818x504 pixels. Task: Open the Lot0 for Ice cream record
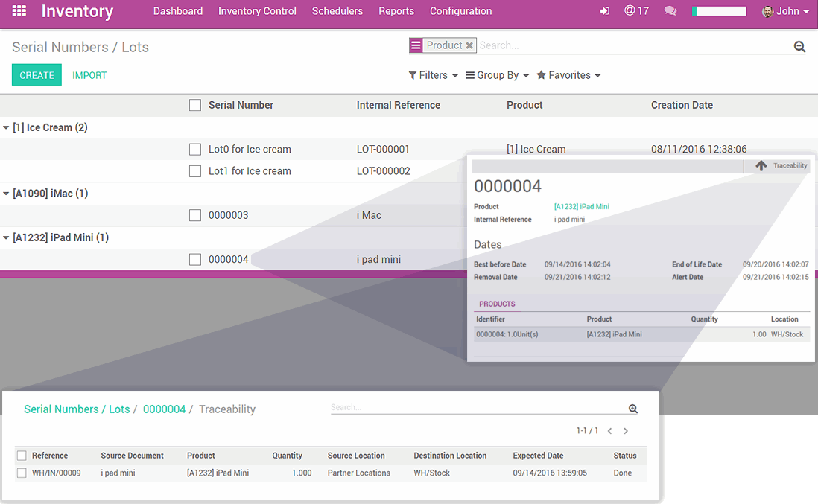[250, 150]
